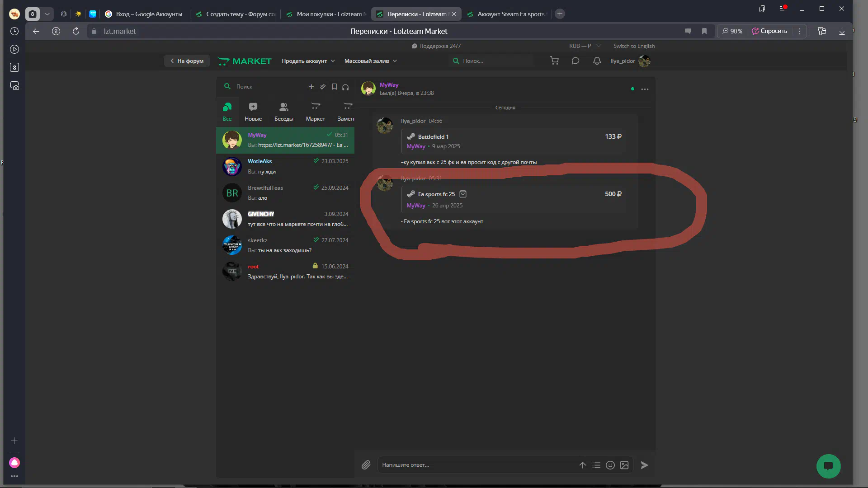Open root conversation in list
868x488 pixels.
coord(285,272)
